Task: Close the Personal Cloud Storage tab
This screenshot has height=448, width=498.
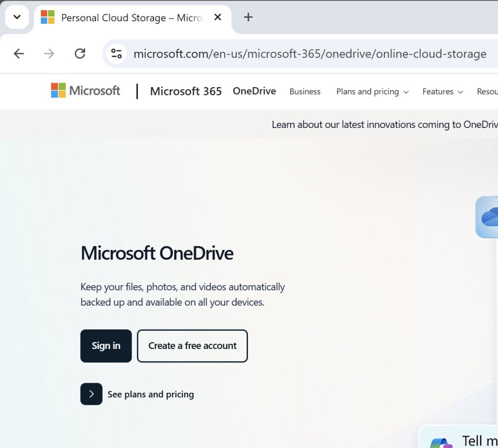Action: 218,17
